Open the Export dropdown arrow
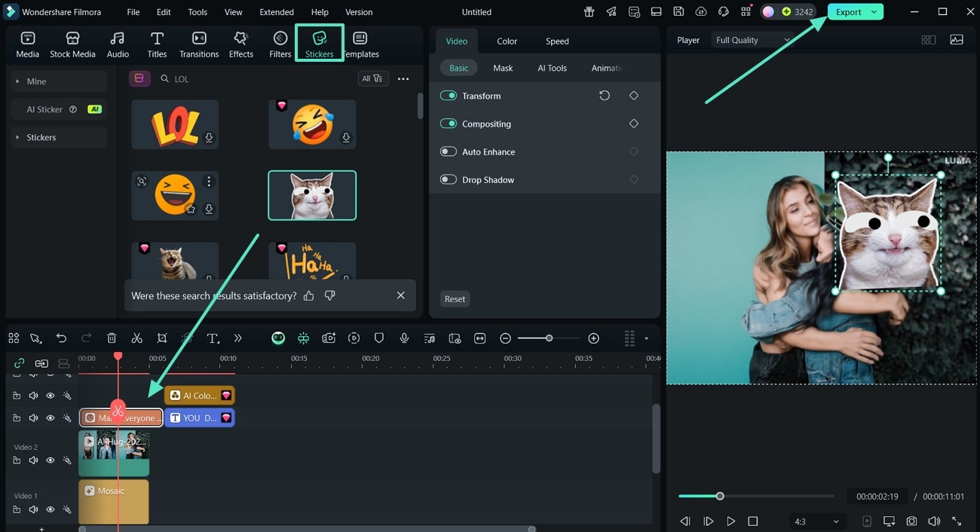980x532 pixels. pos(874,12)
